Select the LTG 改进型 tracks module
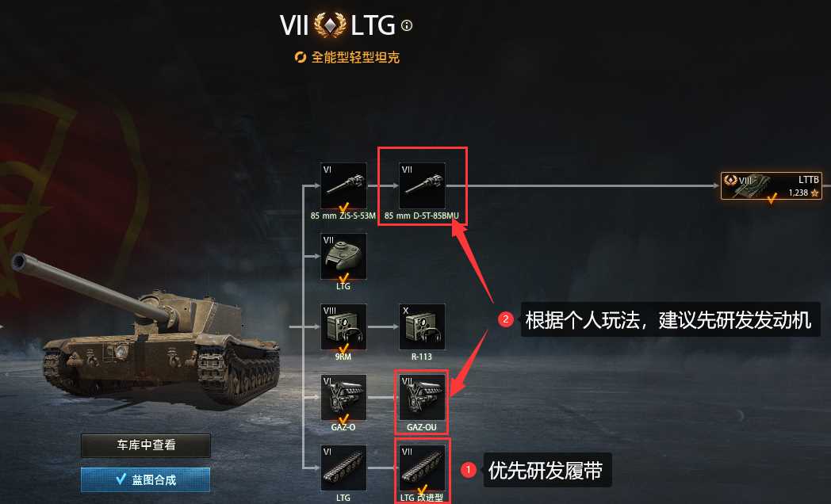This screenshot has height=504, width=831. [422, 468]
